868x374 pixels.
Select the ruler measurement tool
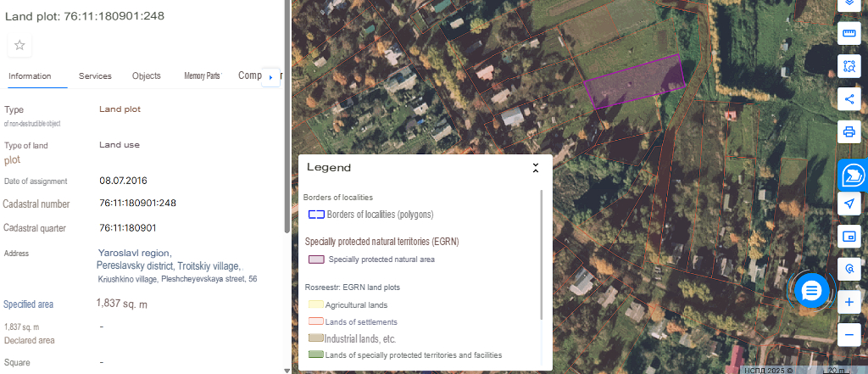[x=849, y=33]
